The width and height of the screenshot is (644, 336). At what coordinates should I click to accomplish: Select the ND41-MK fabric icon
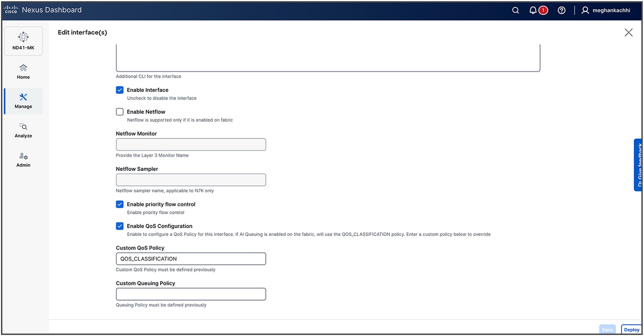[23, 41]
